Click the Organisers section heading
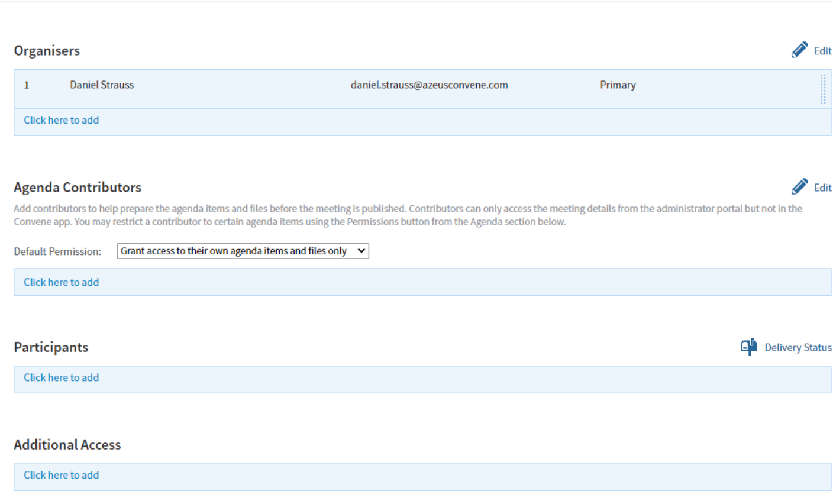833x504 pixels. [47, 51]
